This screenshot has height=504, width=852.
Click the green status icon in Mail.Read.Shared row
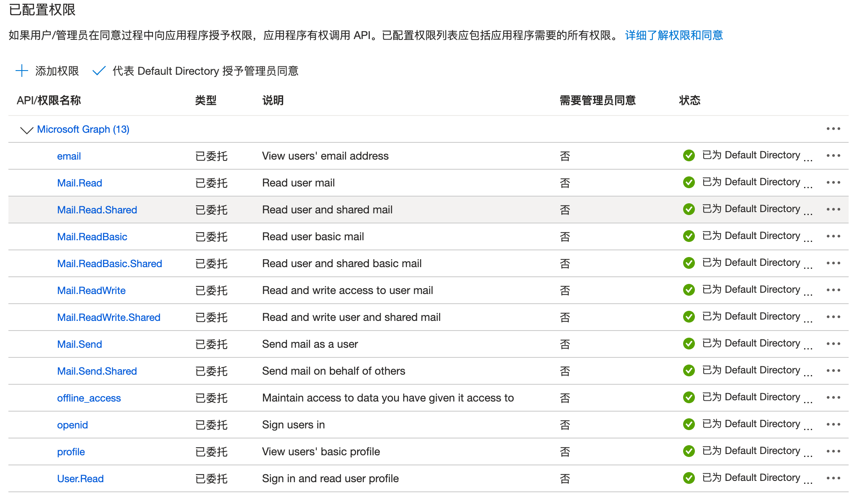tap(689, 209)
